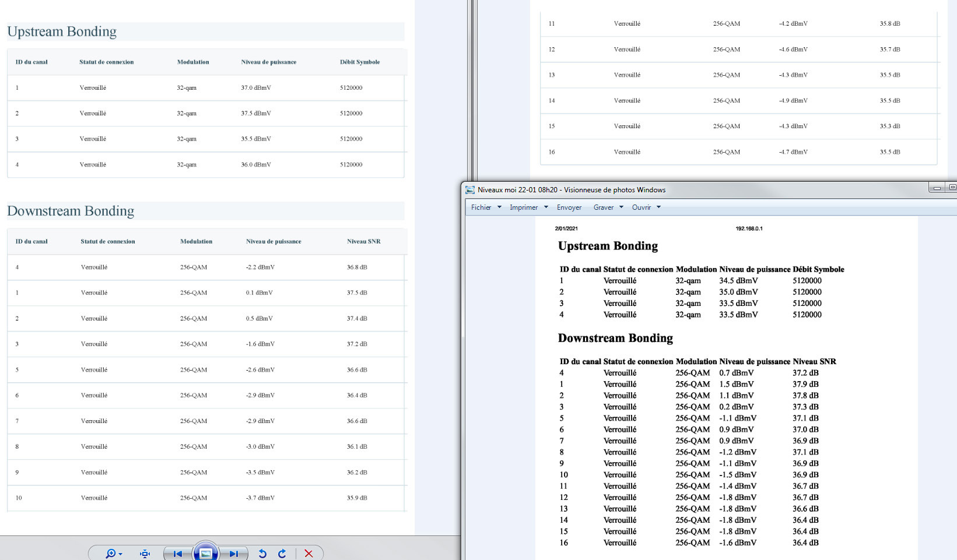Click the zoom magnifier icon
Screen dimensions: 957x560
[x=110, y=554]
